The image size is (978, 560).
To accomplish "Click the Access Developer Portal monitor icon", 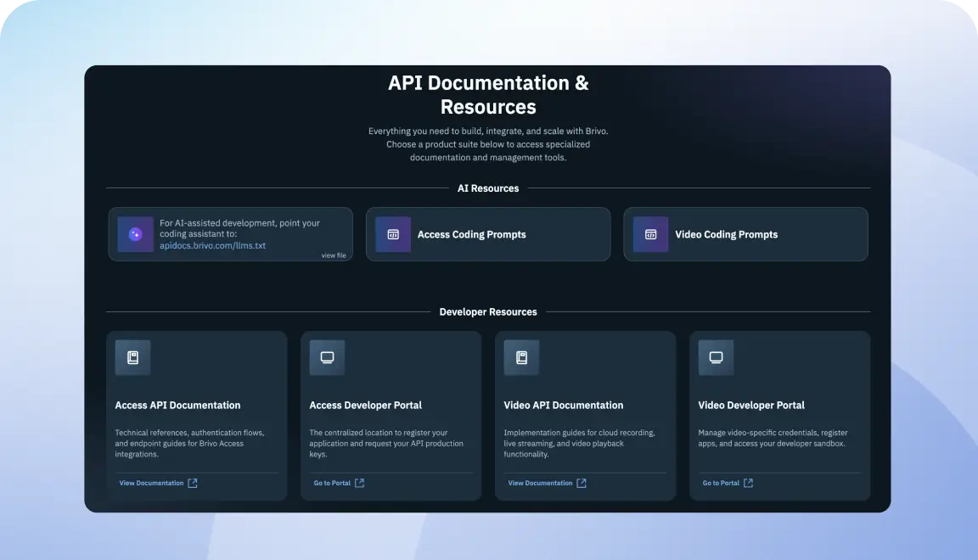I will [x=327, y=357].
